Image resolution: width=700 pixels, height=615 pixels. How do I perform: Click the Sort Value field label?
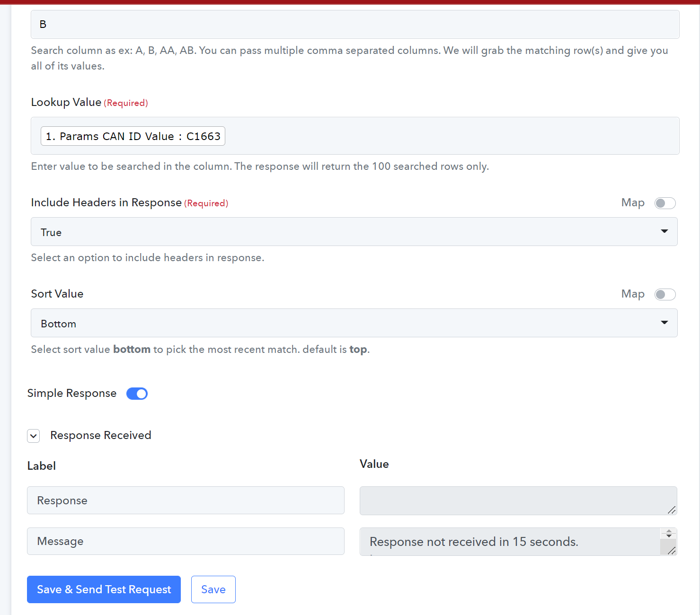[x=57, y=294]
